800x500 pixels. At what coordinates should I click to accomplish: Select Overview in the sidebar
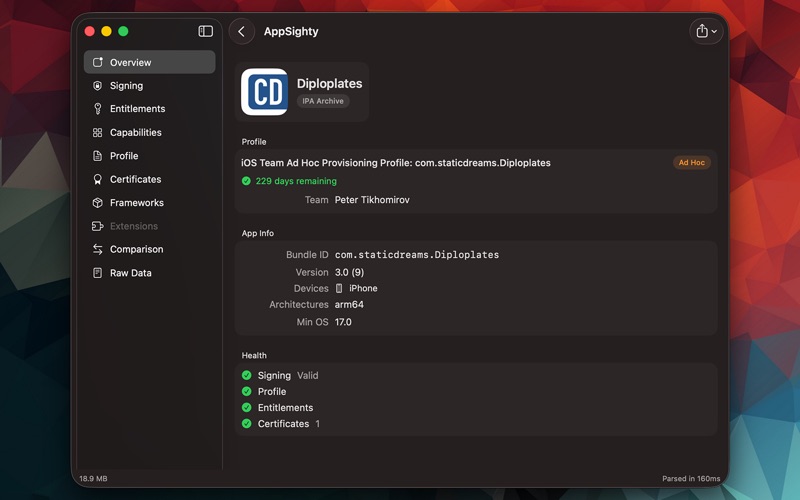(x=149, y=62)
